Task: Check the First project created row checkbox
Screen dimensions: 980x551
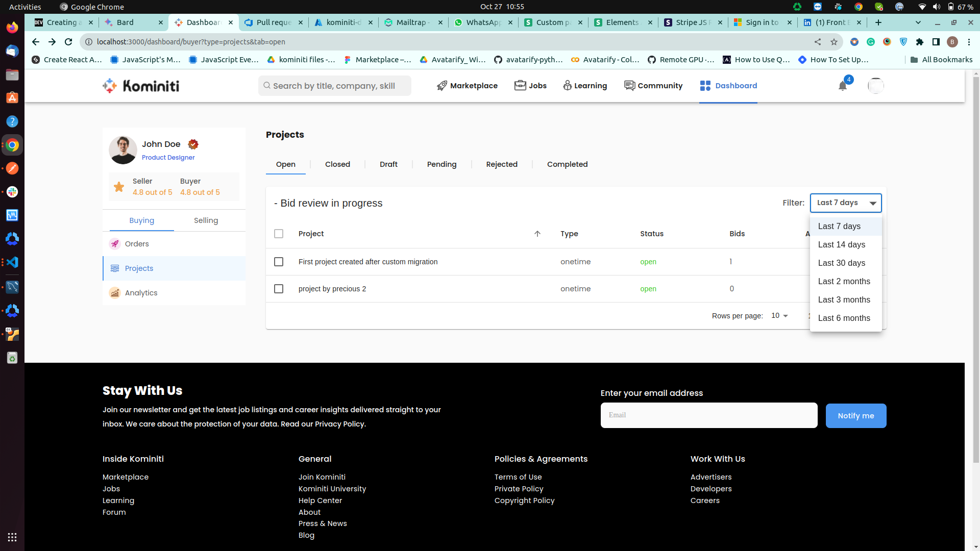Action: (279, 262)
